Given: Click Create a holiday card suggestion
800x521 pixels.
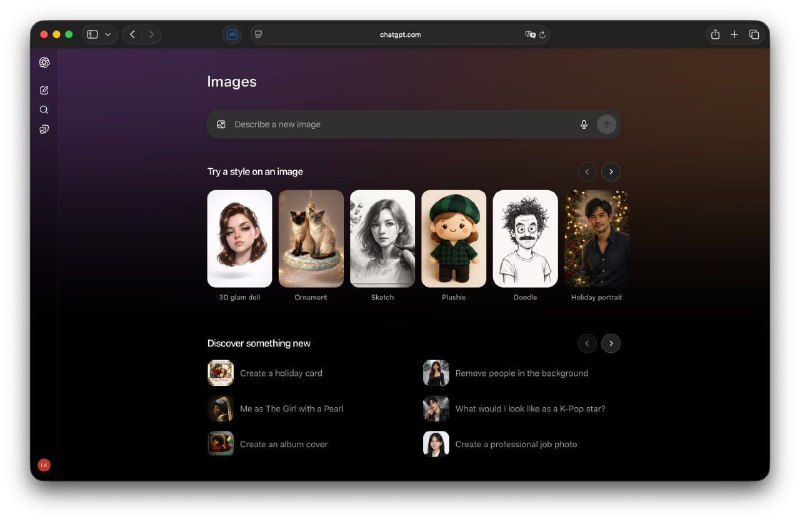Looking at the screenshot, I should tap(281, 373).
